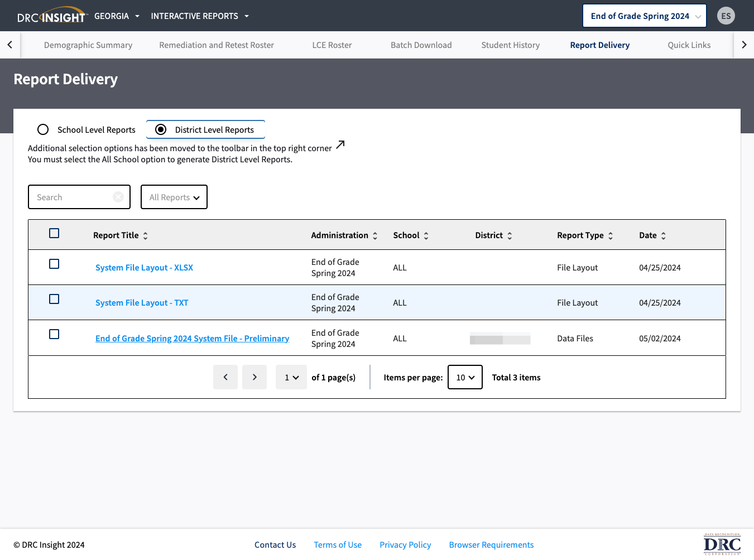The width and height of the screenshot is (754, 560).
Task: Open System File Layout - TXT report
Action: tap(142, 303)
